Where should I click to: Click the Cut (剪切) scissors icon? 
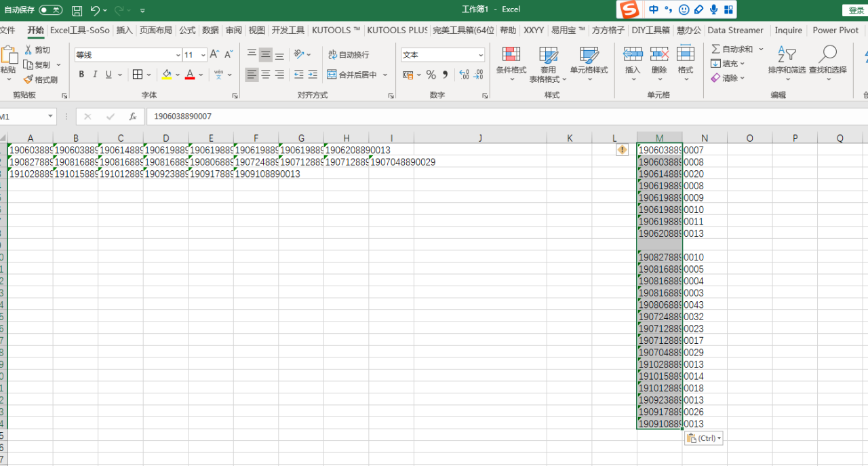click(x=28, y=50)
